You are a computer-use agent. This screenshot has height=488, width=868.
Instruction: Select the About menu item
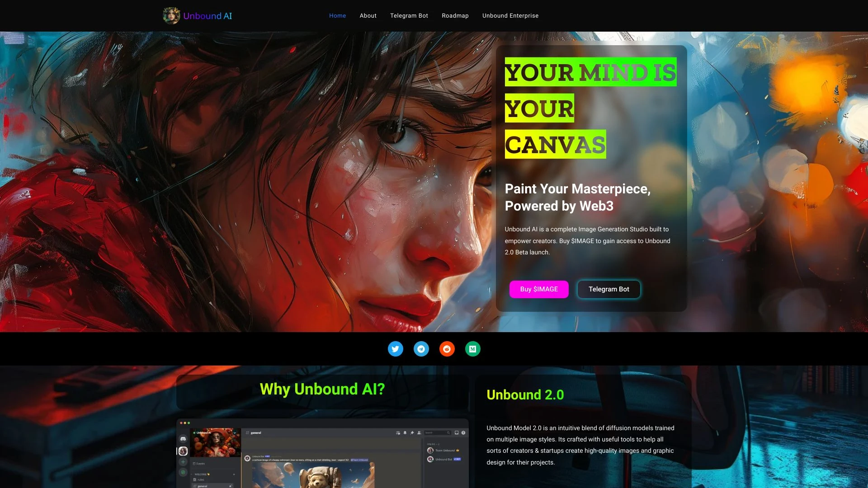pyautogui.click(x=368, y=15)
